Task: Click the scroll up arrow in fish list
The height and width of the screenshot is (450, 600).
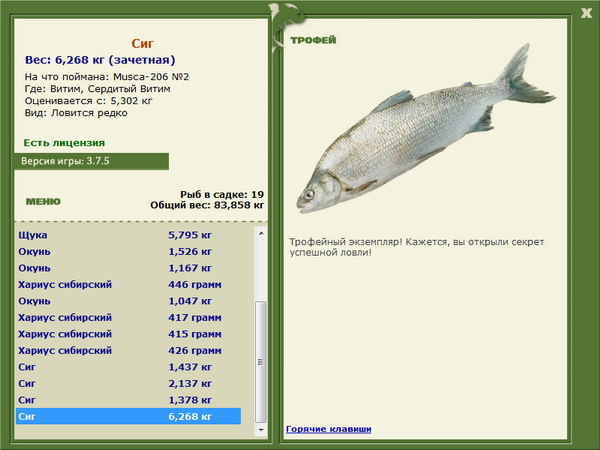Action: 261,233
